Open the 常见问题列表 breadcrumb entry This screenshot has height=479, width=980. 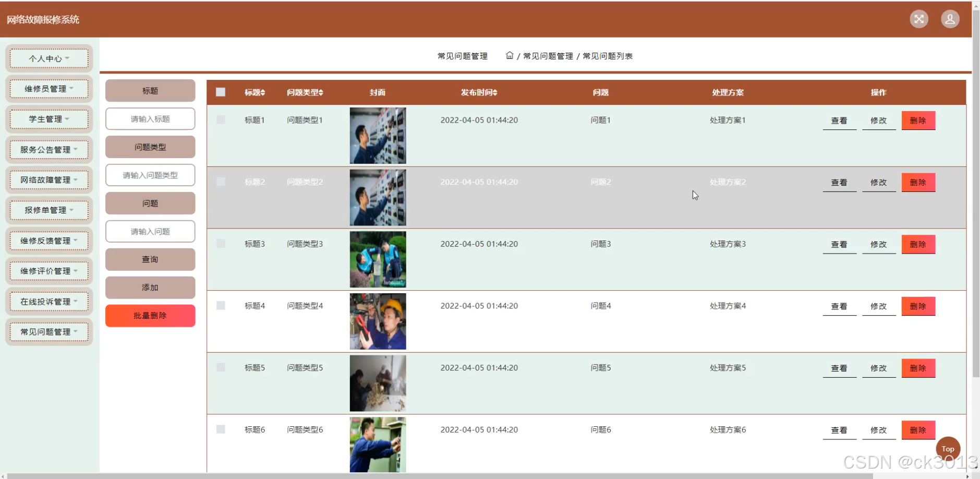coord(608,56)
